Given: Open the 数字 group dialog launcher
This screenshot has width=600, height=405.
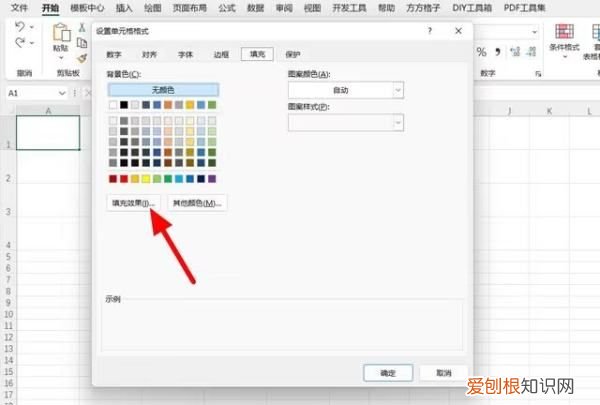Looking at the screenshot, I should pos(538,73).
